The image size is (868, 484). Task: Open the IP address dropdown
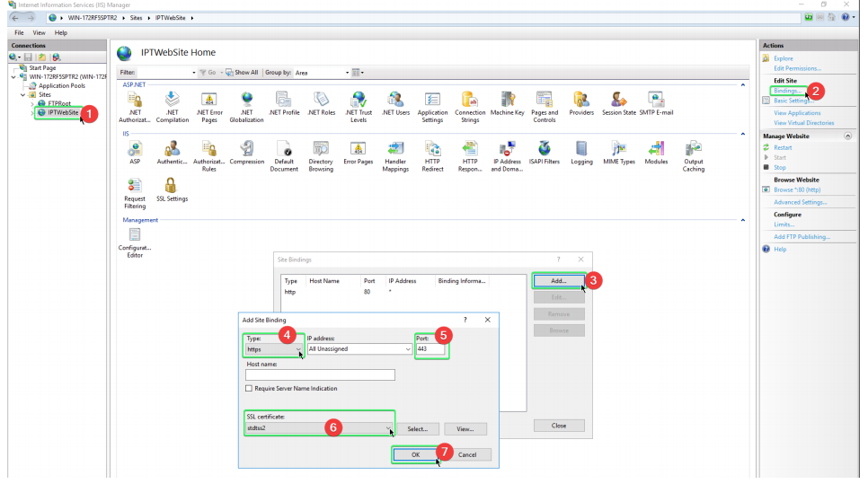click(359, 349)
